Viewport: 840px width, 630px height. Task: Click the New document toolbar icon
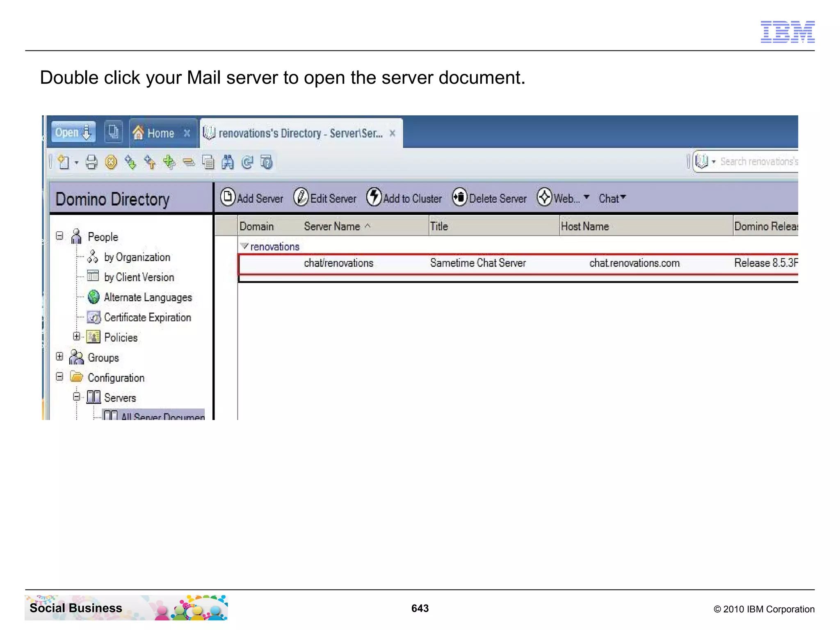[63, 162]
